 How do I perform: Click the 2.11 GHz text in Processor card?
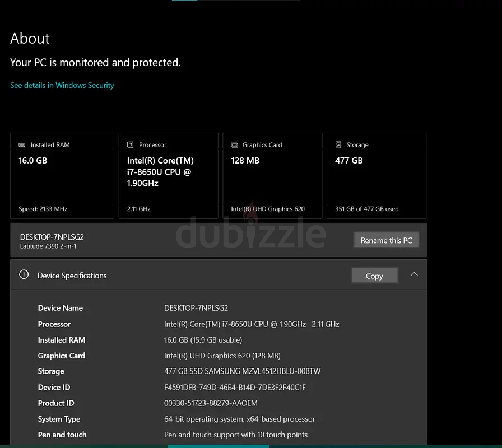click(138, 209)
